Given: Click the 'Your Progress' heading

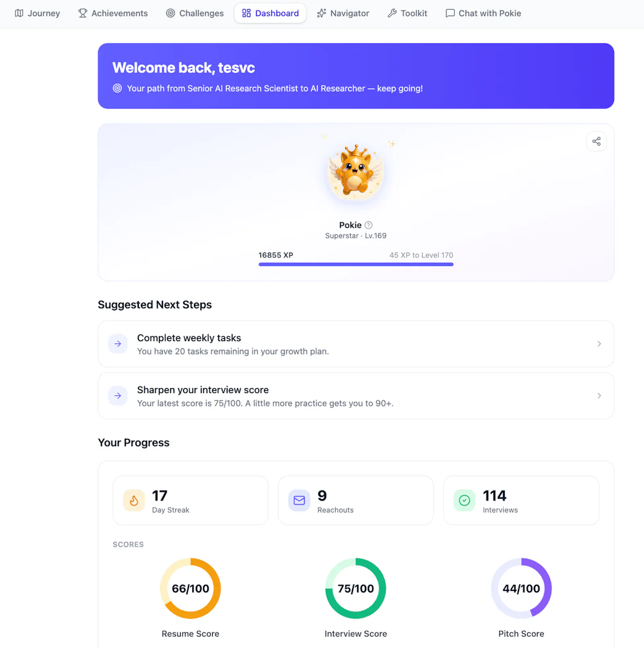Looking at the screenshot, I should 134,442.
